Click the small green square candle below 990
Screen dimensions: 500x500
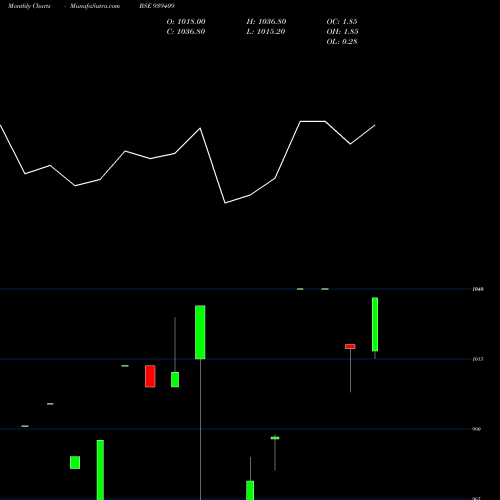coord(75,462)
